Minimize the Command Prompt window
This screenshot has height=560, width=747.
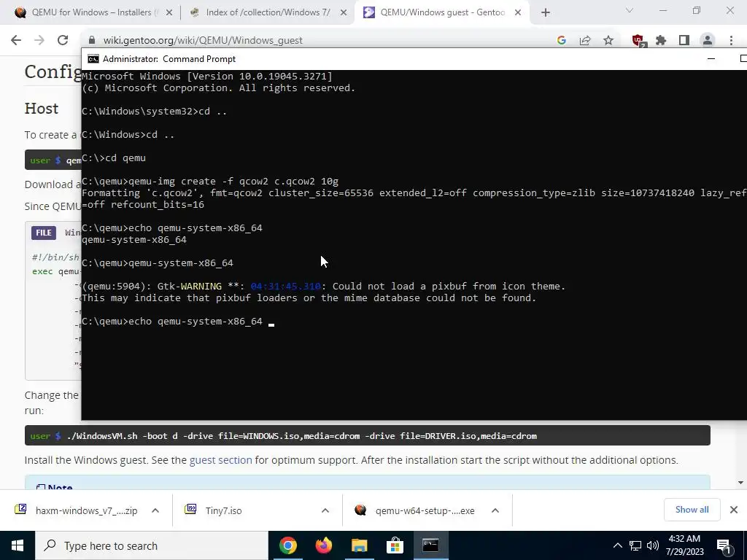coord(711,59)
